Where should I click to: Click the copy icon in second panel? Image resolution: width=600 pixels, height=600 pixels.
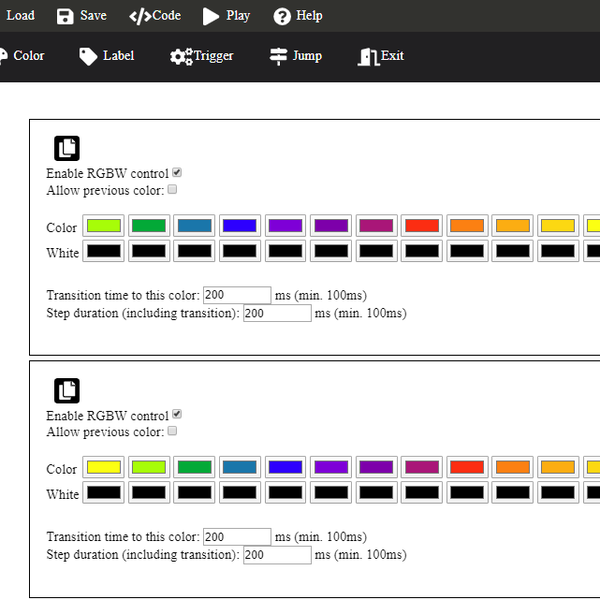tap(67, 390)
